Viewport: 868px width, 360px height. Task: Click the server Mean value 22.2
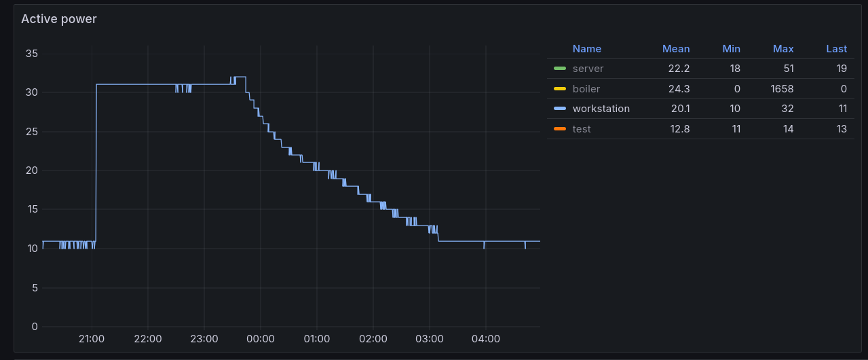pos(678,69)
